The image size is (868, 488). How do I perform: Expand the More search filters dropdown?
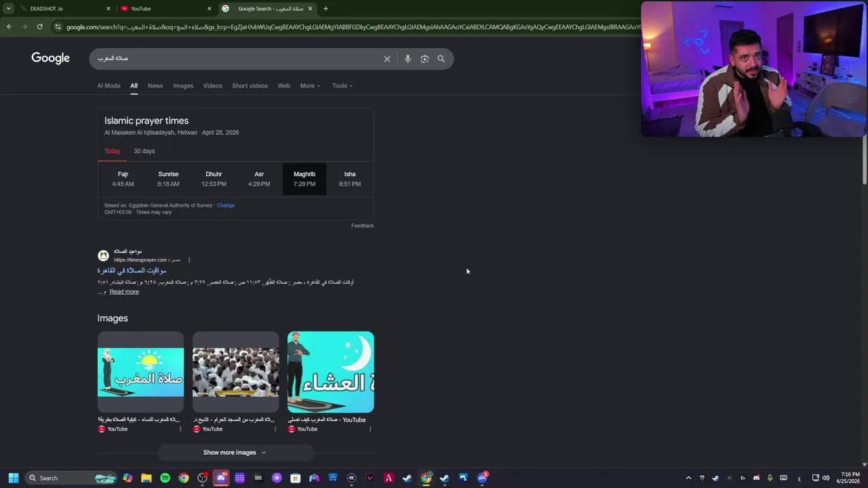coord(310,85)
